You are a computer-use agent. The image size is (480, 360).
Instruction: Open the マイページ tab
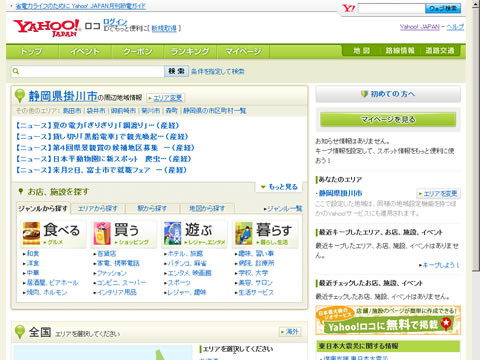[243, 52]
